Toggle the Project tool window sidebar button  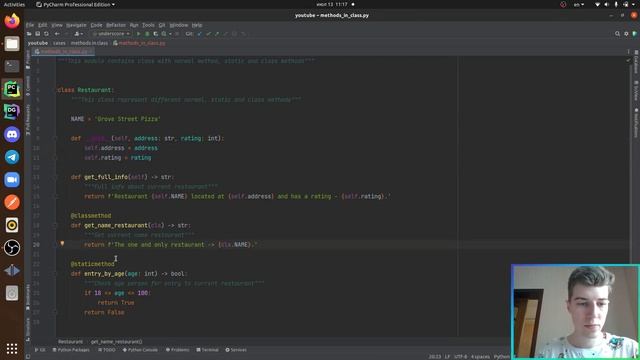coord(28,60)
